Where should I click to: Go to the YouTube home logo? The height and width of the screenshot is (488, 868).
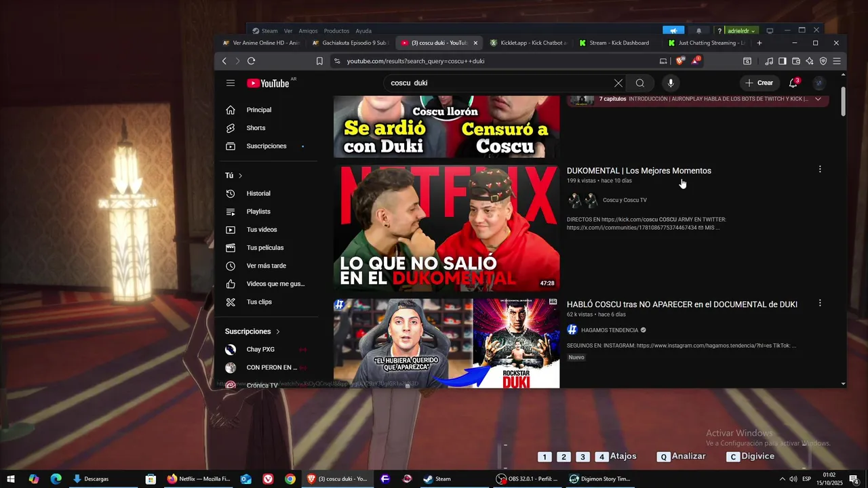pyautogui.click(x=268, y=83)
